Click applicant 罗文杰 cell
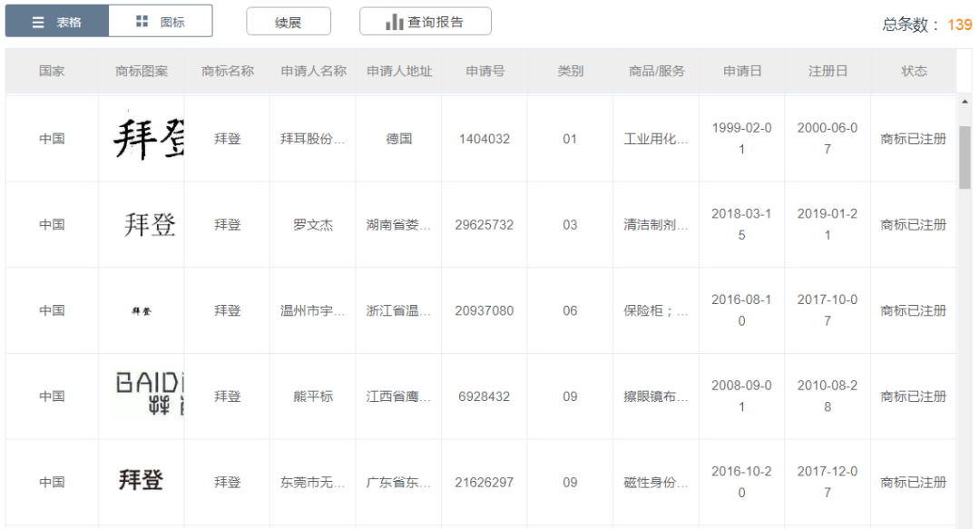Image resolution: width=980 pixels, height=529 pixels. 313,224
